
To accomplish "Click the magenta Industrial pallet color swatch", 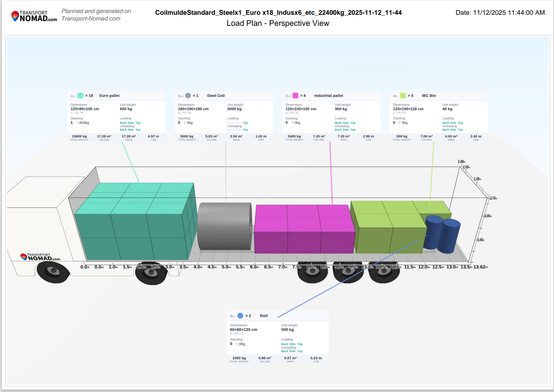I will [295, 96].
